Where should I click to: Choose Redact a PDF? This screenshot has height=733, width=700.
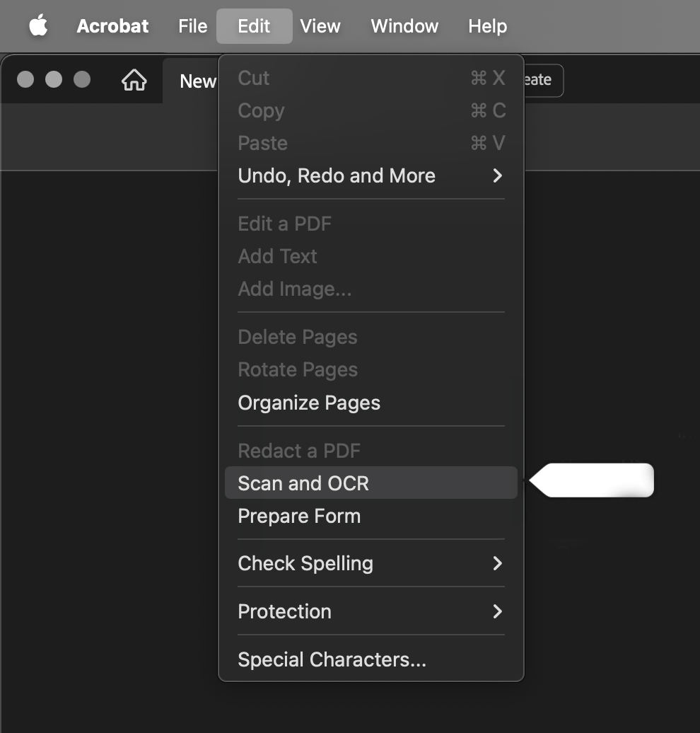[x=371, y=451]
